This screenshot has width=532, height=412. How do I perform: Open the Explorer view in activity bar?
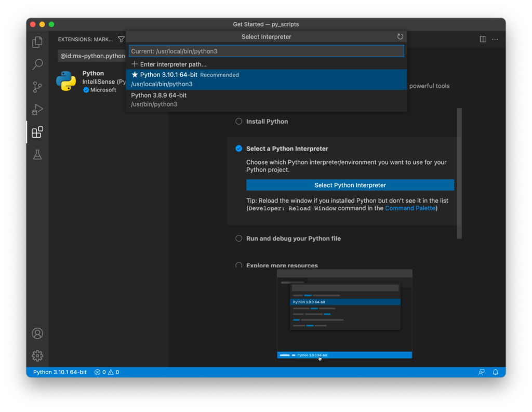pyautogui.click(x=37, y=42)
